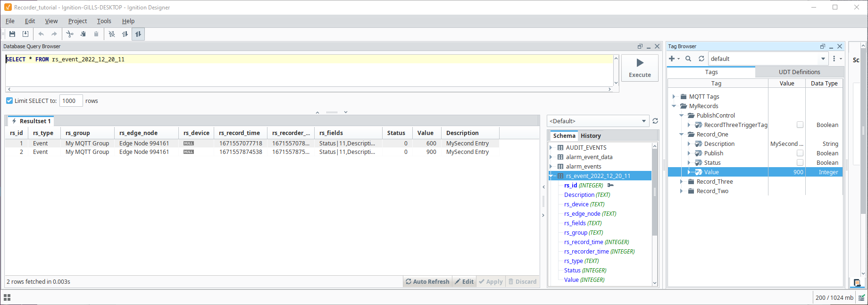The image size is (868, 305).
Task: Open the Edit menu
Action: click(x=30, y=21)
